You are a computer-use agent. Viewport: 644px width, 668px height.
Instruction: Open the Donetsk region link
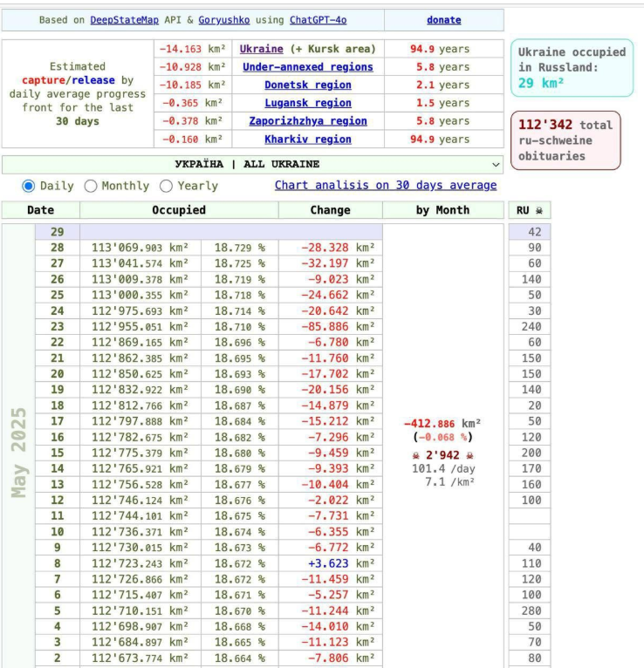point(307,85)
